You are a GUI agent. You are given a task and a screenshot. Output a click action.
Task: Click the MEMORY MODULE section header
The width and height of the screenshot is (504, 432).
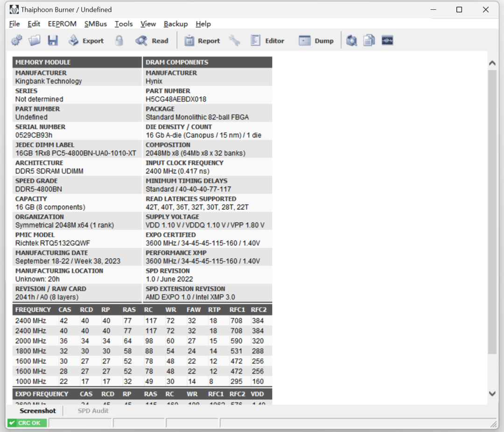click(x=77, y=63)
